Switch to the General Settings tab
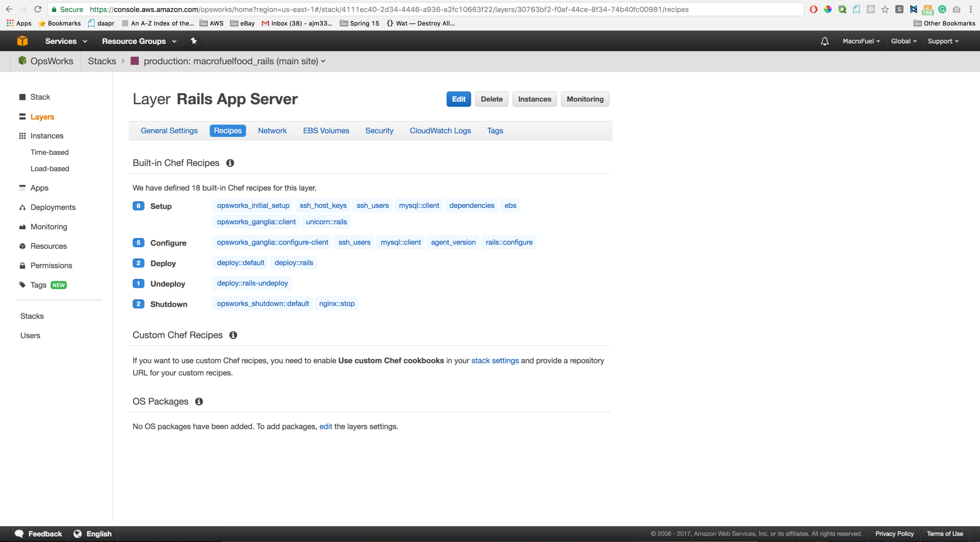The height and width of the screenshot is (542, 980). pos(169,131)
